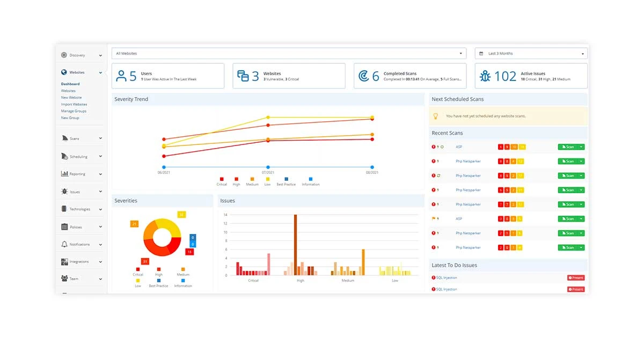Toggle the Critical legend item on Severity Trend
Viewport: 644px width, 337px height.
pos(222,180)
